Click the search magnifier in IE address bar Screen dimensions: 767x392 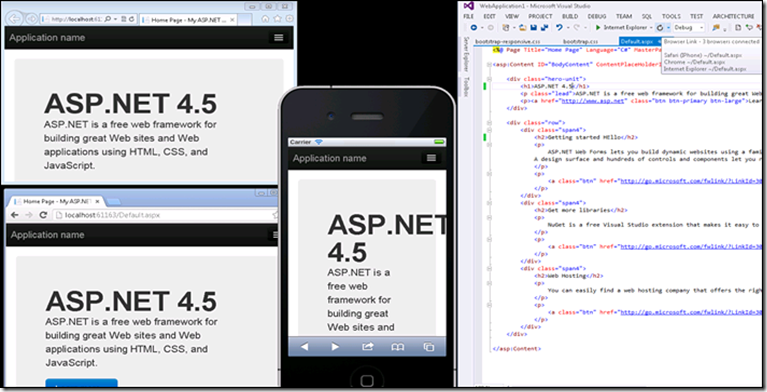coord(108,19)
